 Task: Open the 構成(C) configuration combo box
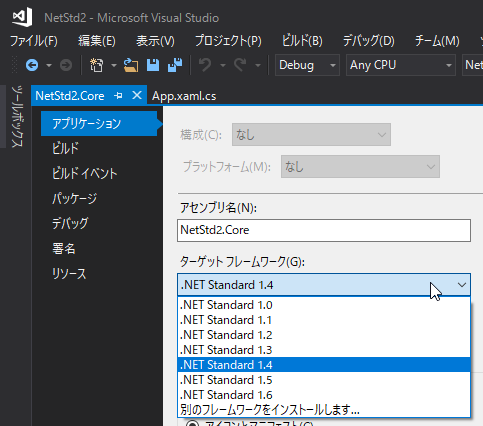pos(311,135)
